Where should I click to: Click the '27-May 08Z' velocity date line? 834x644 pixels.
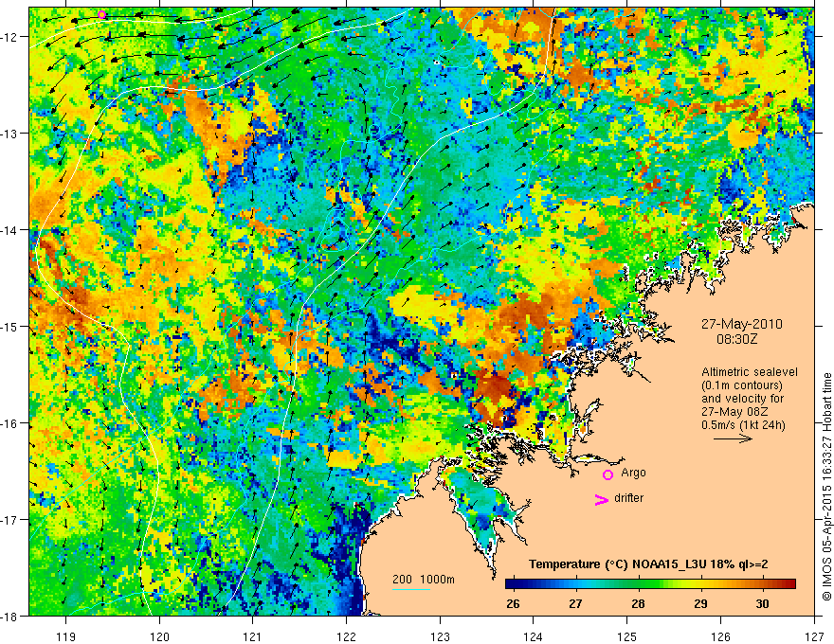coord(734,412)
